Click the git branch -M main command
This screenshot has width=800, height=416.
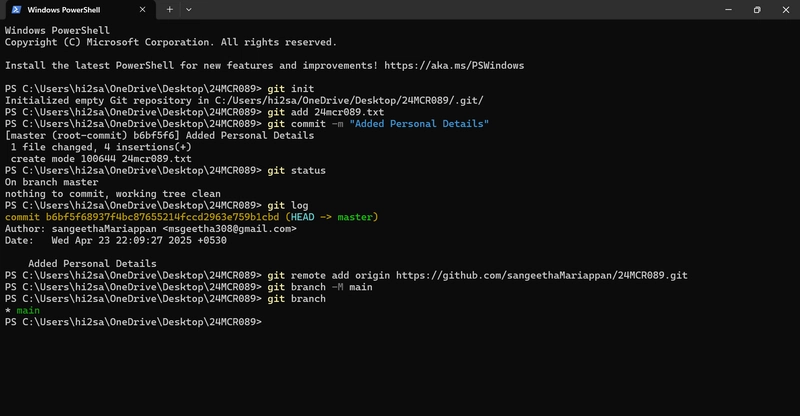point(320,287)
